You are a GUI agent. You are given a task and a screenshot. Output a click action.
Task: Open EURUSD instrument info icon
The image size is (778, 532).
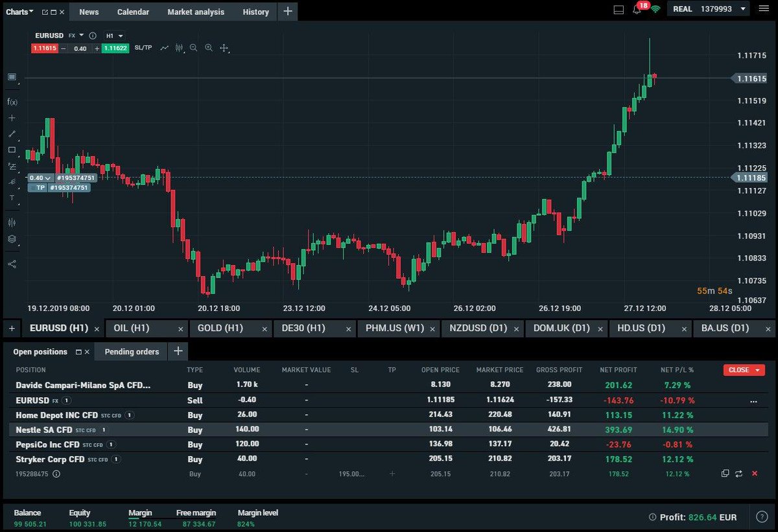93,36
